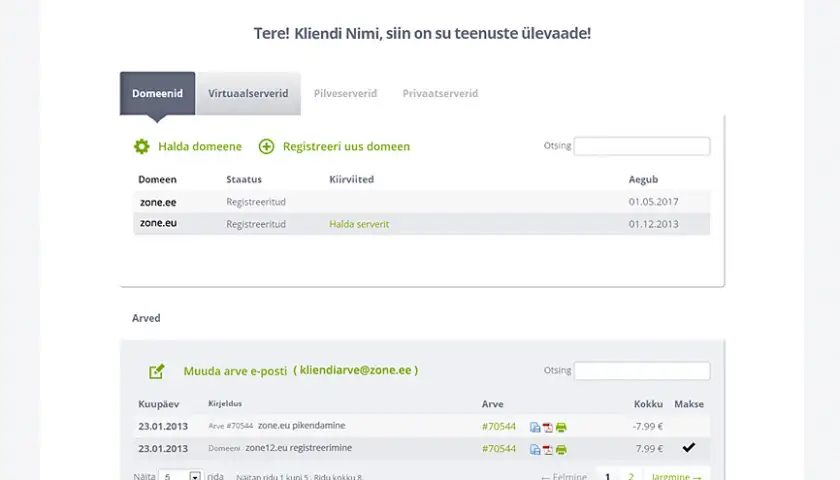The image size is (840, 480).
Task: Click the payment checkmark for zone12.eu row
Action: coord(688,447)
